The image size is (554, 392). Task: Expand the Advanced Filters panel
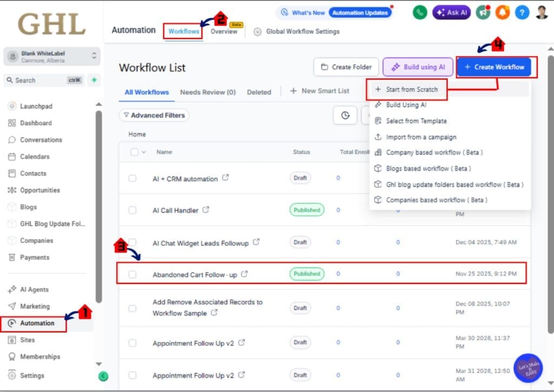(154, 115)
